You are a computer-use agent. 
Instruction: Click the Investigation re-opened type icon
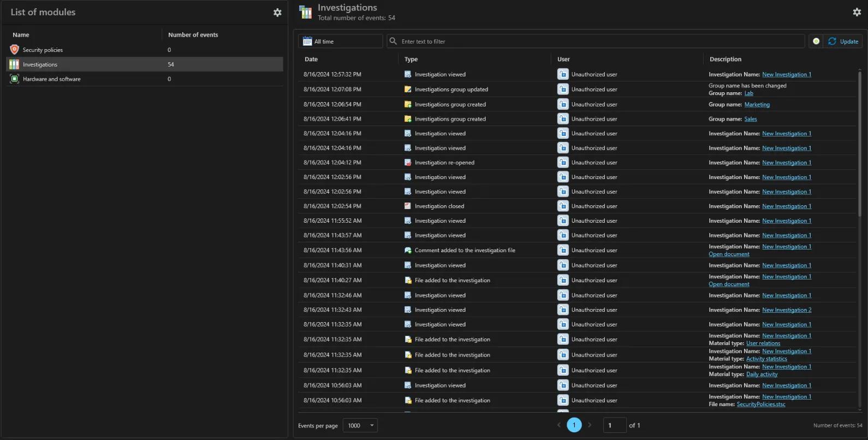tap(408, 162)
